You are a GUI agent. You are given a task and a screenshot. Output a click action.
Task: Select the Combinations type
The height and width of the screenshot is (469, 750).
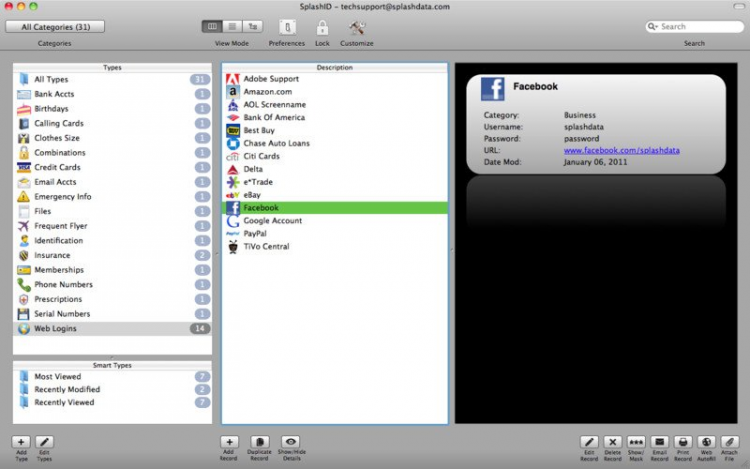112,153
